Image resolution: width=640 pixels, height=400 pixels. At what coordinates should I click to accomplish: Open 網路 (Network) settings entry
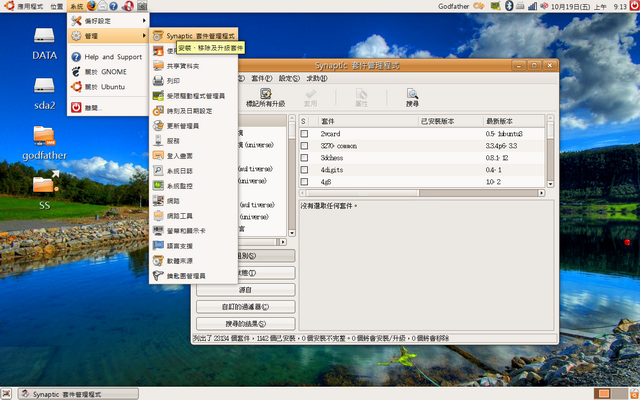[x=193, y=201]
